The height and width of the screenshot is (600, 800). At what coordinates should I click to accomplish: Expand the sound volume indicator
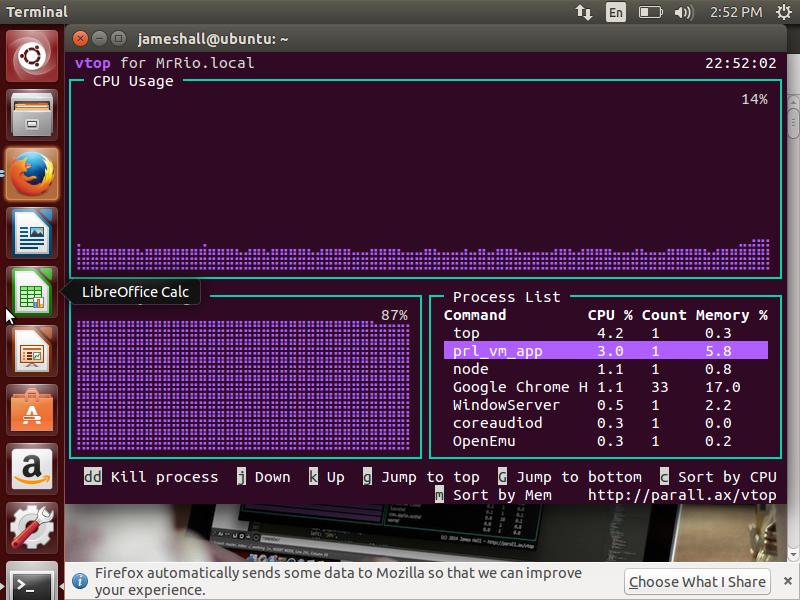pos(684,12)
